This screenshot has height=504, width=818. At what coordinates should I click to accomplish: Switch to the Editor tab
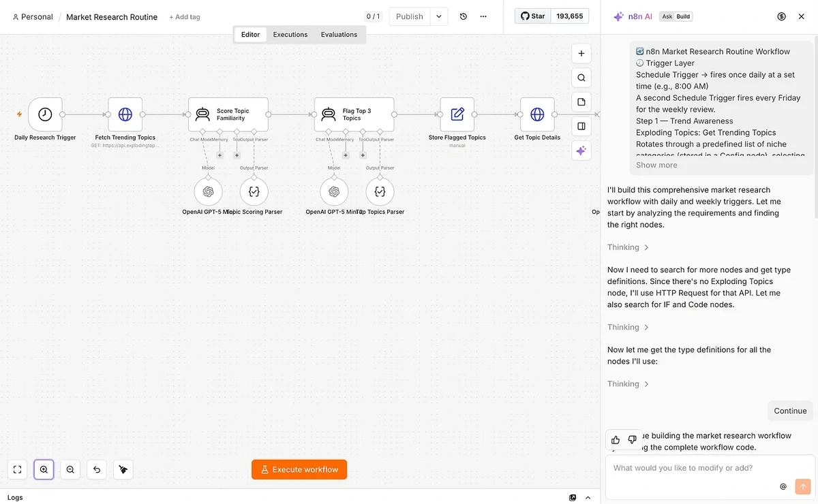coord(251,35)
